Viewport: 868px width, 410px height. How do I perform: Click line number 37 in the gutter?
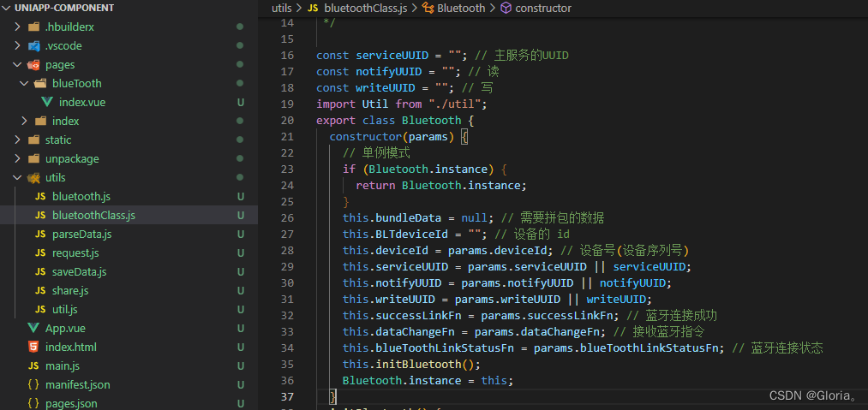tap(287, 396)
